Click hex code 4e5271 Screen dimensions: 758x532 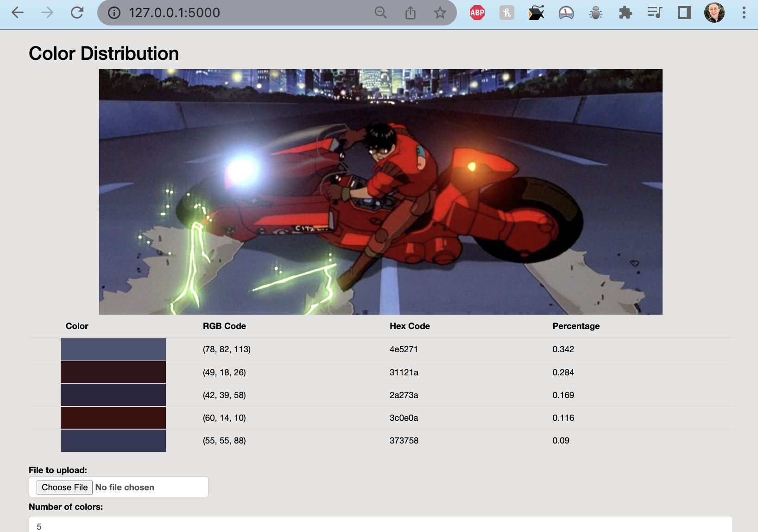coord(404,349)
